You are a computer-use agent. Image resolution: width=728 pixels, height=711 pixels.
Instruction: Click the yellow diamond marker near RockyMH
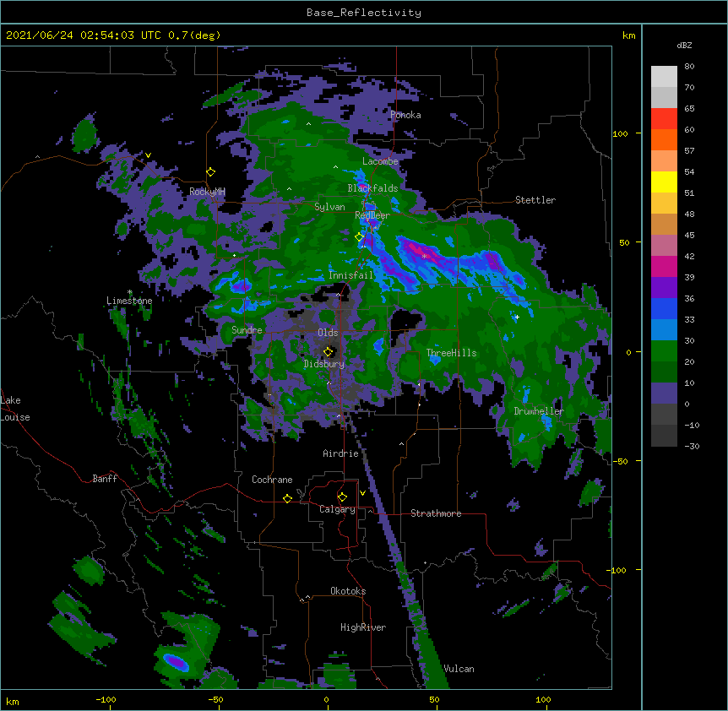click(x=210, y=172)
